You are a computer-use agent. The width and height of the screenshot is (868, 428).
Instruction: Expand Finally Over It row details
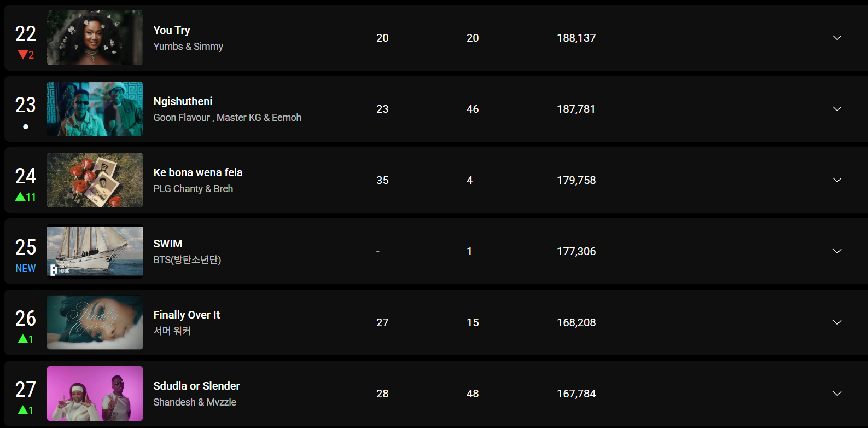point(837,322)
